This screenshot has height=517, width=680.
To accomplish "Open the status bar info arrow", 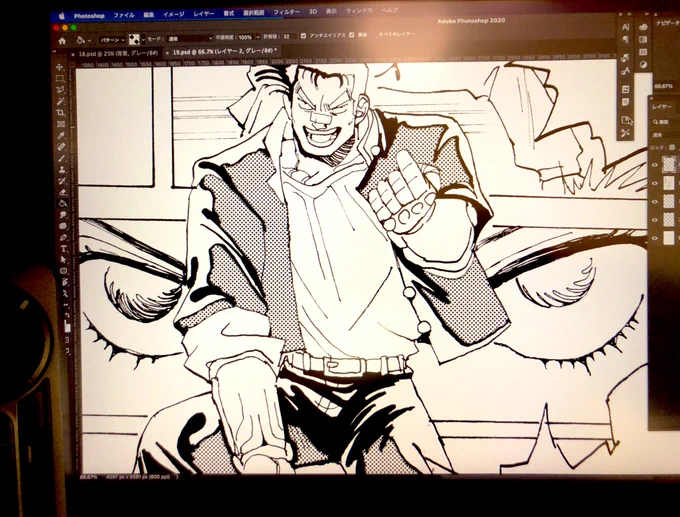I will tap(177, 477).
